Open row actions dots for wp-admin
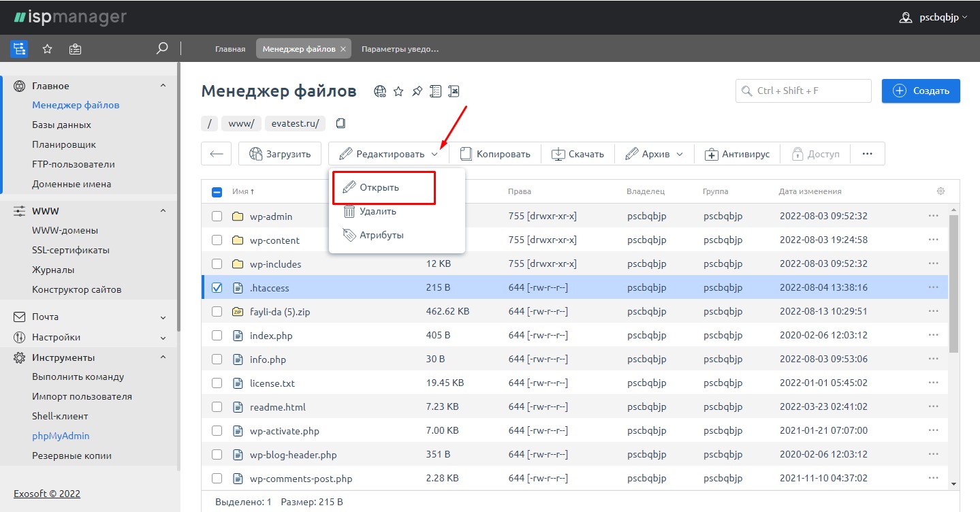This screenshot has height=512, width=980. click(x=933, y=216)
